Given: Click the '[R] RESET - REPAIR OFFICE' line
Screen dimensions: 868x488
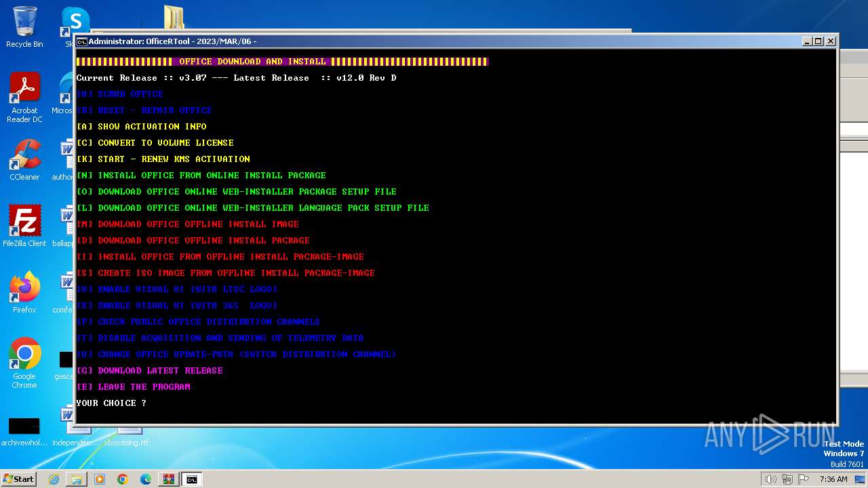Looking at the screenshot, I should [144, 110].
